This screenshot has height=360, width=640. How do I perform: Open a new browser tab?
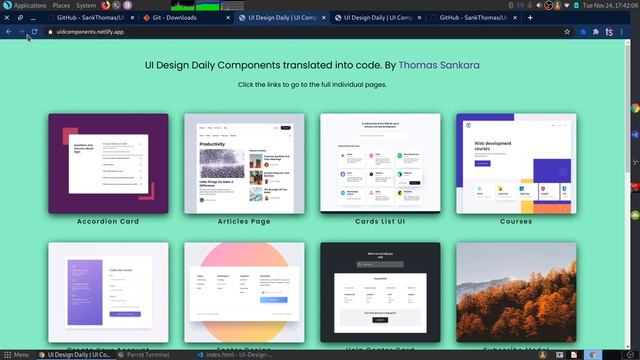point(530,18)
